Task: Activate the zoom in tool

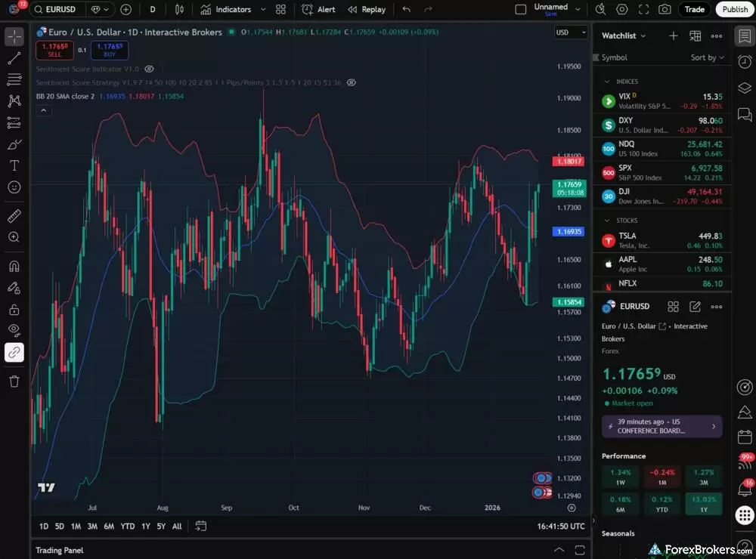Action: (14, 237)
